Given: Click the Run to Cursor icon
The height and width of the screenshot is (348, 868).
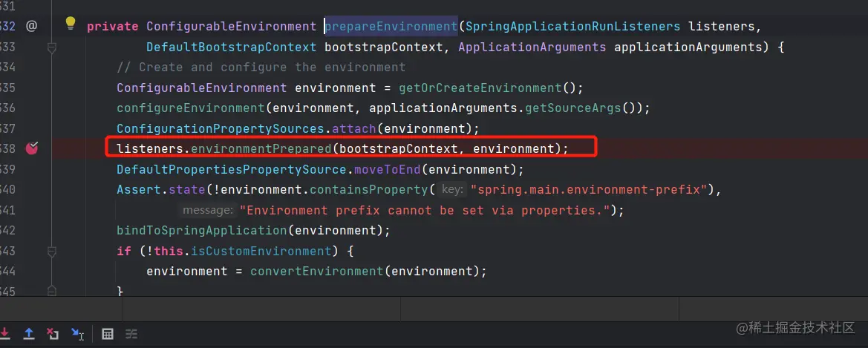Looking at the screenshot, I should point(77,333).
